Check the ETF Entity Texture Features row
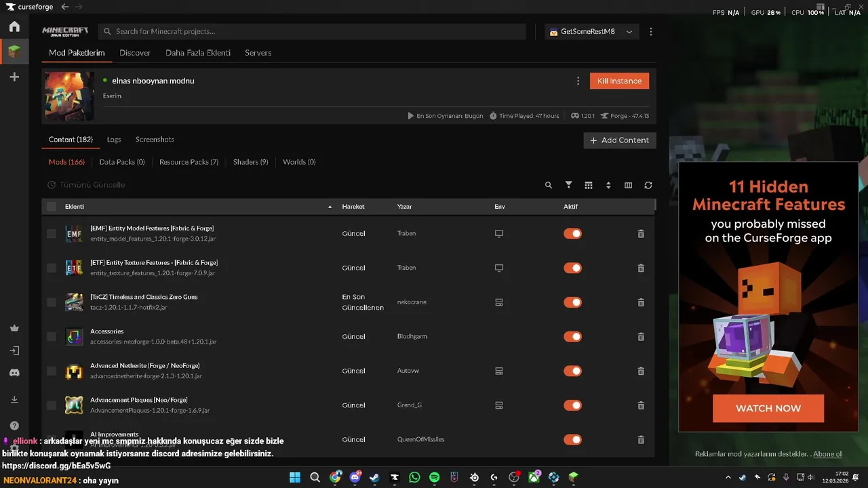Screen dimensions: 868x488 (52, 268)
